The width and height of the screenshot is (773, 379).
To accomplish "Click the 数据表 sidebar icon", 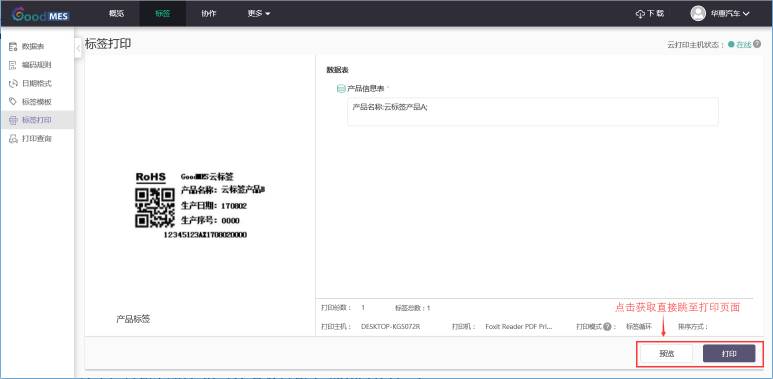I will (x=13, y=46).
